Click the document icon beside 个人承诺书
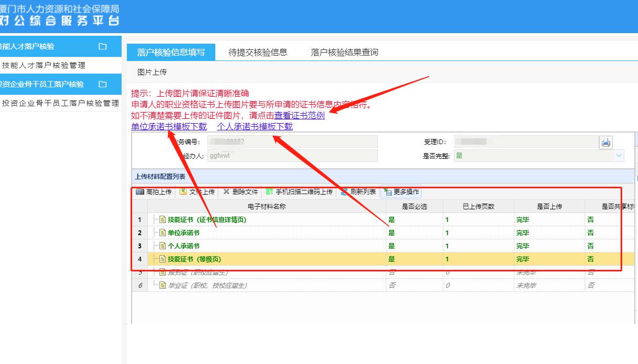 (162, 245)
